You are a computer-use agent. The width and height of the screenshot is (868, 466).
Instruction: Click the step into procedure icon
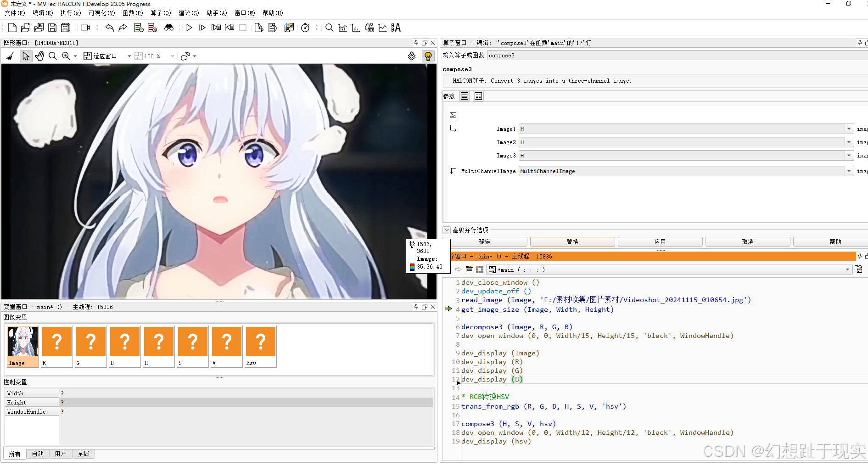pos(216,28)
